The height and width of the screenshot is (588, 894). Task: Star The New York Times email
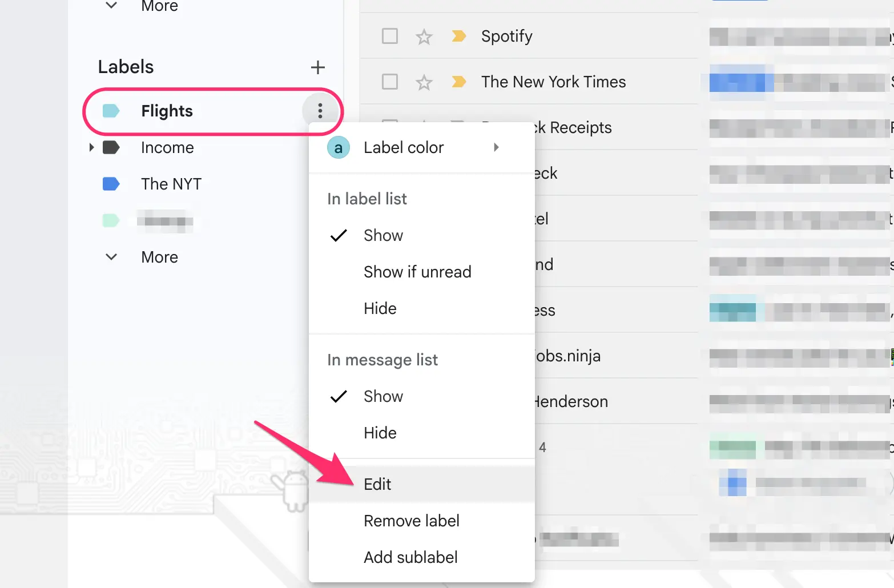(x=424, y=82)
